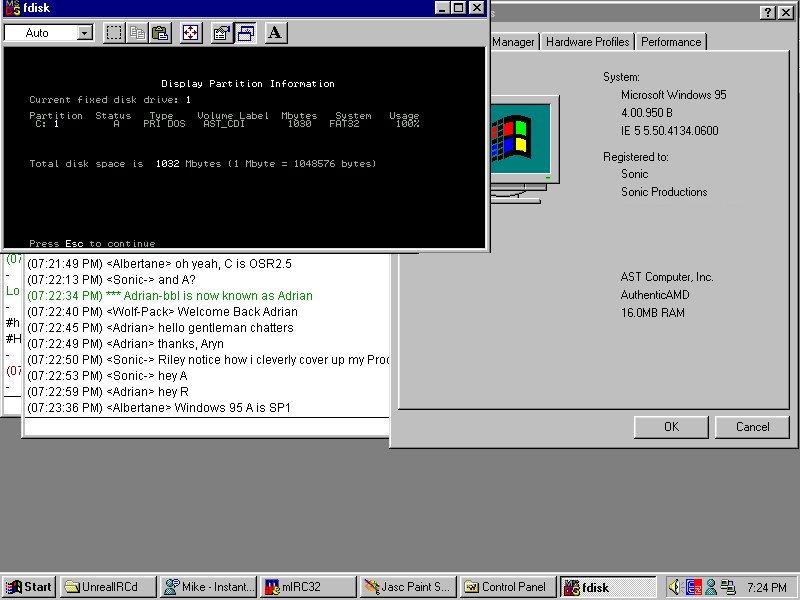Click the Mark selection tool in fdisk toolbar

115,33
